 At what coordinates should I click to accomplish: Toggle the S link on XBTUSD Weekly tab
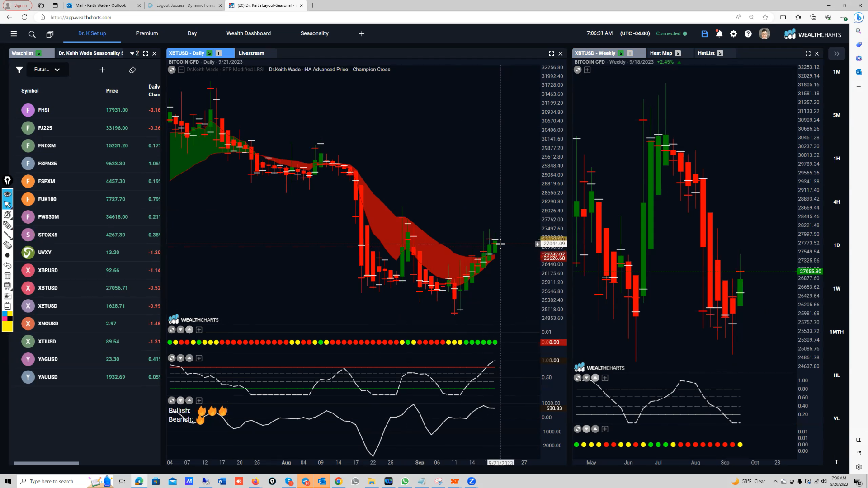point(621,53)
